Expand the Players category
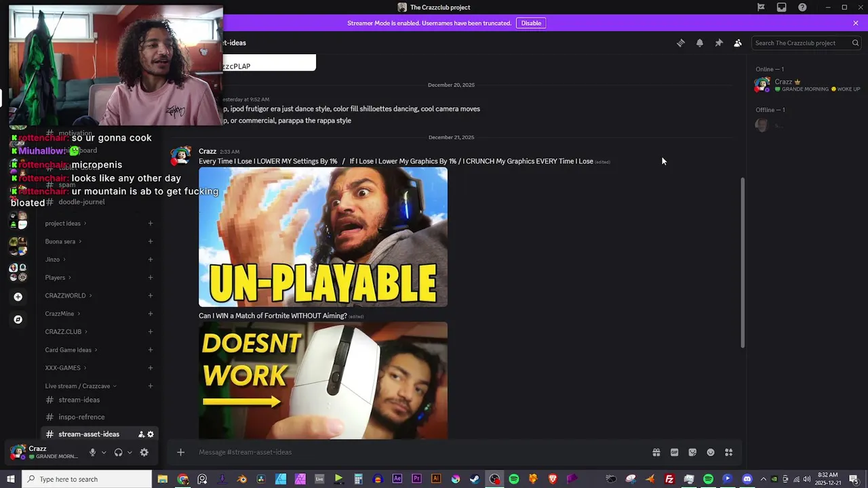This screenshot has width=868, height=488. pos(58,278)
